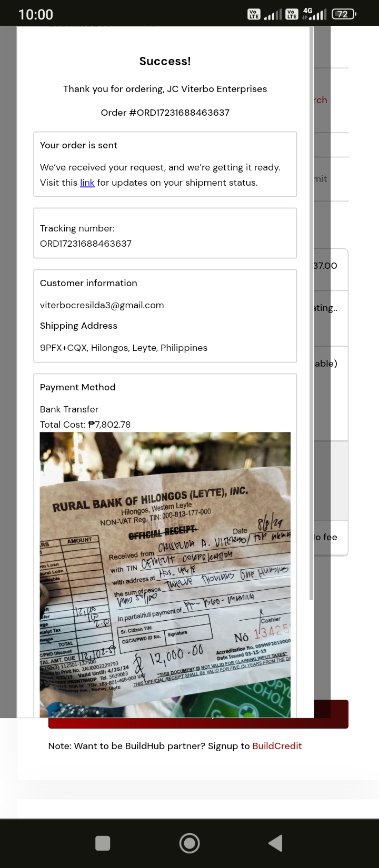Tap the 10:00 status bar clock
This screenshot has width=379, height=868.
tap(36, 14)
